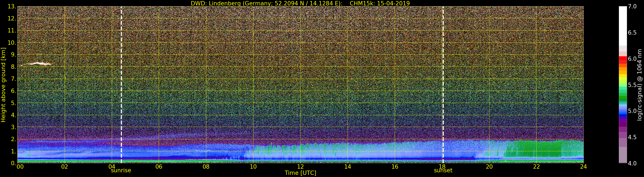Click the time axis tick label '02'
The image size is (644, 177).
pos(65,167)
